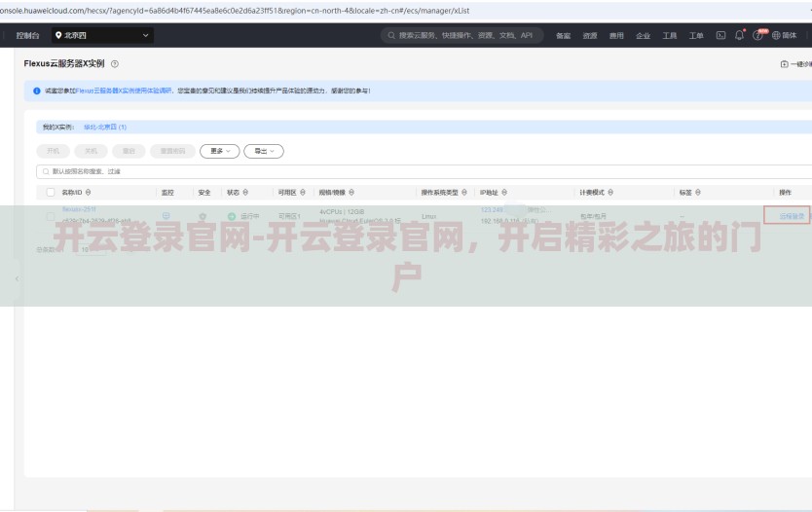Click the 重置密码 button
The width and height of the screenshot is (812, 512).
click(172, 151)
